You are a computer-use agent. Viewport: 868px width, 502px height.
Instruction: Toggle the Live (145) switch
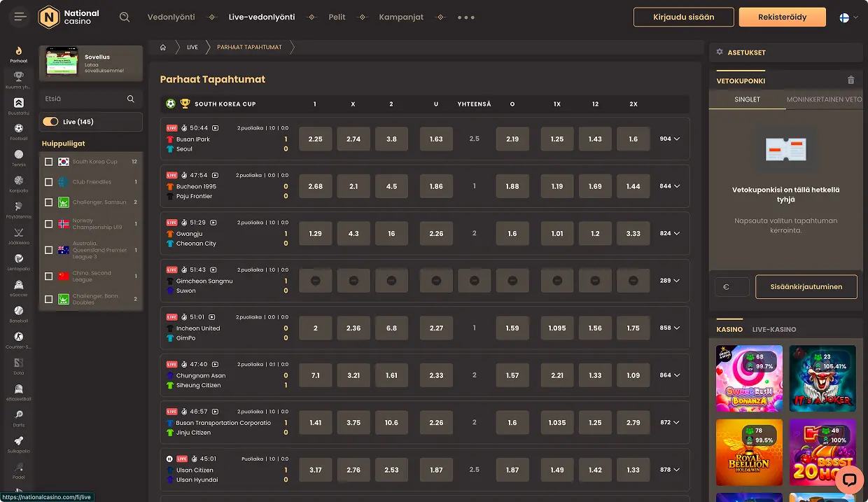pyautogui.click(x=50, y=122)
